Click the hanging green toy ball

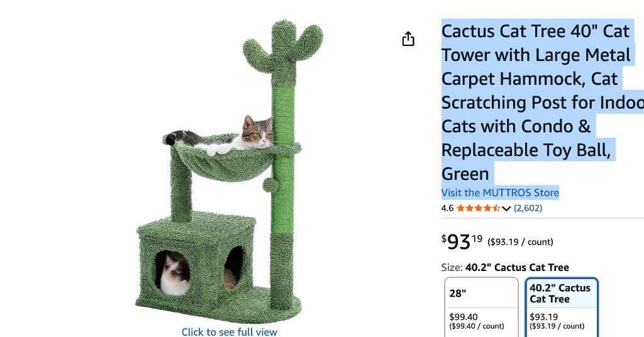pos(270,184)
